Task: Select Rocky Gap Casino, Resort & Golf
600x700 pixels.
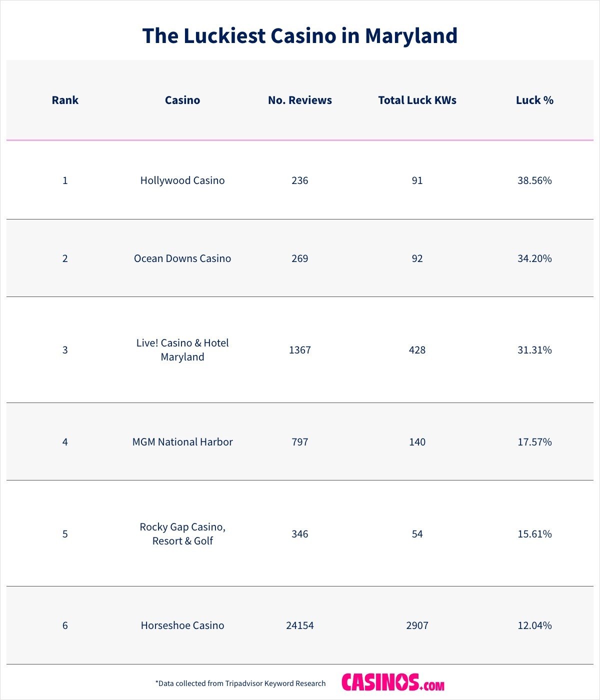Action: click(182, 534)
